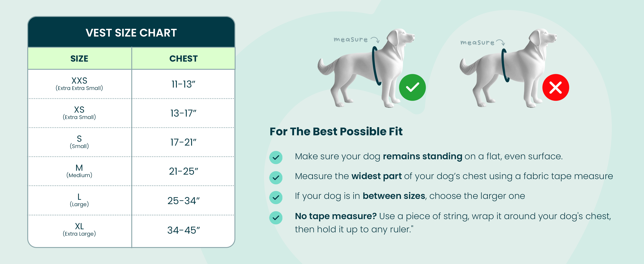The image size is (644, 264).
Task: Click the checkmark beside 'between sizes' tip
Action: 276,198
